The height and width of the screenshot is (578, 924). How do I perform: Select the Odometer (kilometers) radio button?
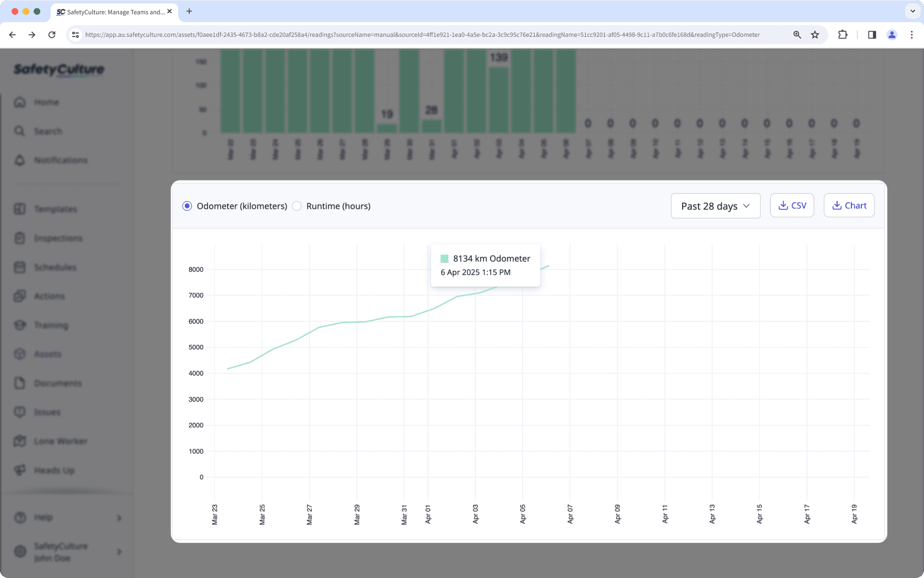[187, 206]
